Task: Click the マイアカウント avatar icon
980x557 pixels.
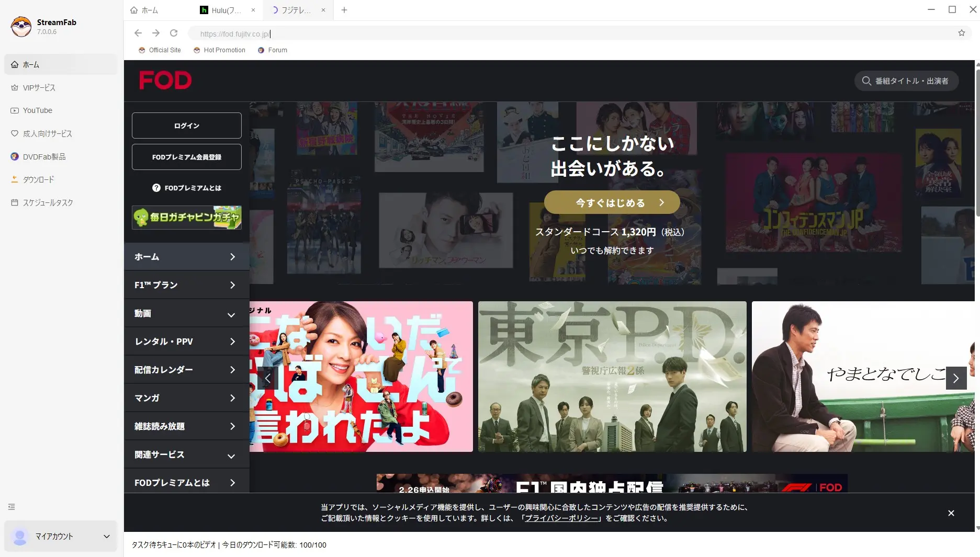Action: click(20, 536)
